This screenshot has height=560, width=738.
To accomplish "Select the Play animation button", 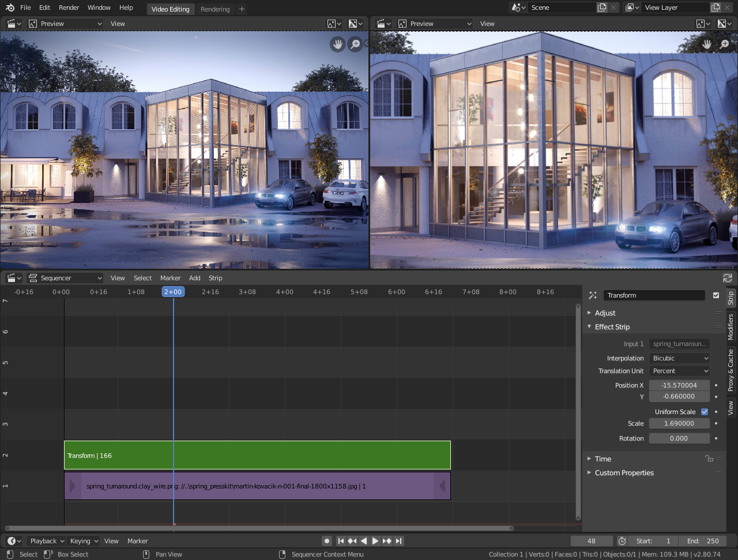I will click(x=375, y=541).
